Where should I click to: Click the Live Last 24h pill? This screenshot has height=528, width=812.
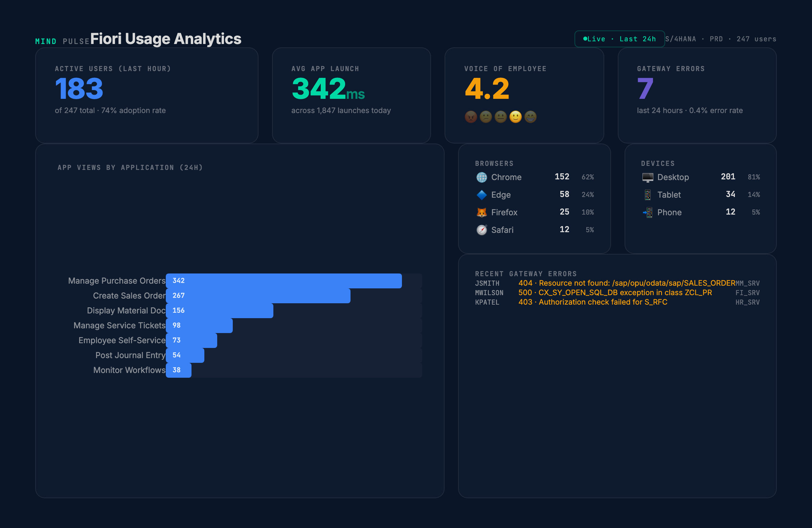coord(619,39)
